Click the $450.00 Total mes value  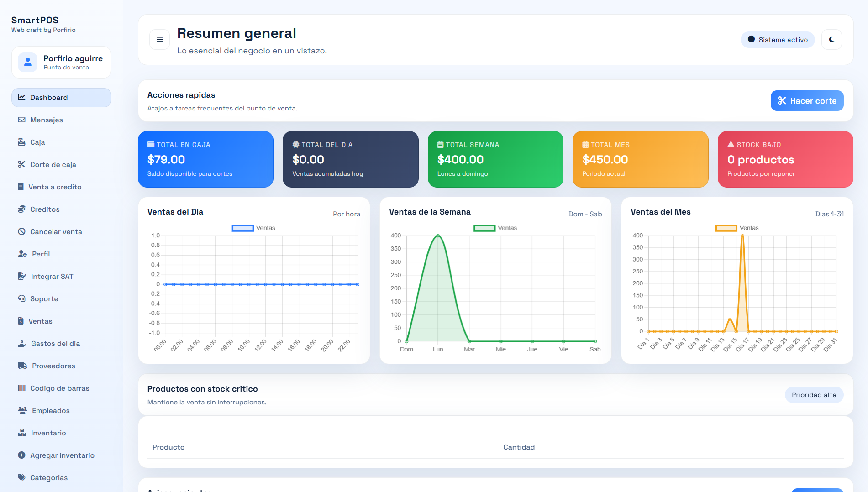pyautogui.click(x=605, y=160)
